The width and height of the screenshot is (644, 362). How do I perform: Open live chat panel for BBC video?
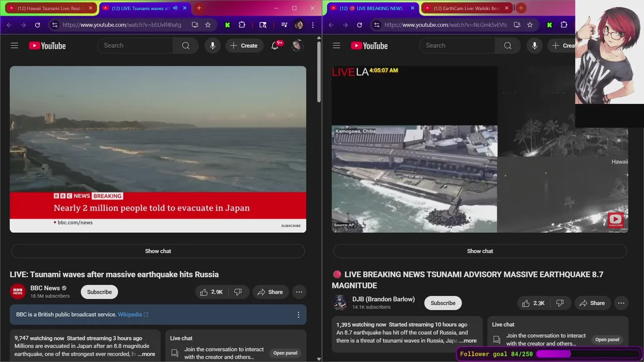pyautogui.click(x=285, y=353)
